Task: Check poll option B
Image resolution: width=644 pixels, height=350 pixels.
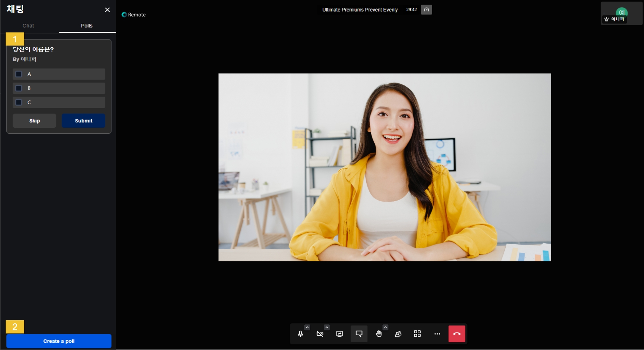Action: pos(19,88)
